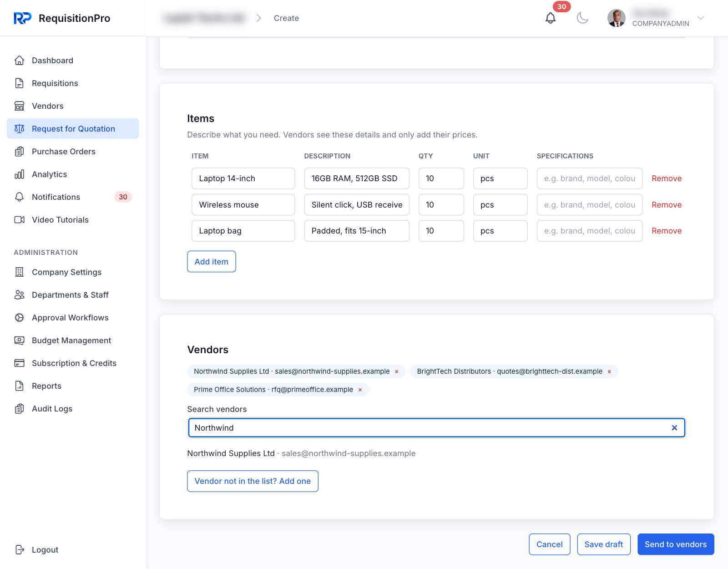
Task: Remove BrightTech Distributors vendor chip
Action: pos(609,372)
